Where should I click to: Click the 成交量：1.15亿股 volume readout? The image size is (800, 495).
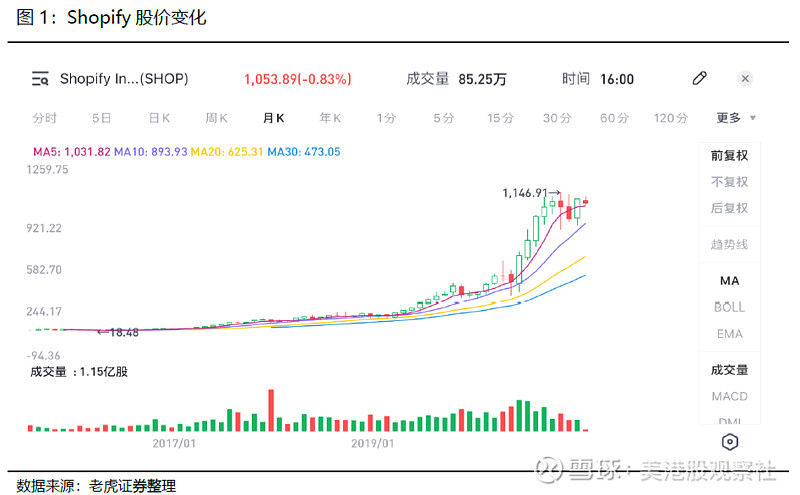(79, 372)
